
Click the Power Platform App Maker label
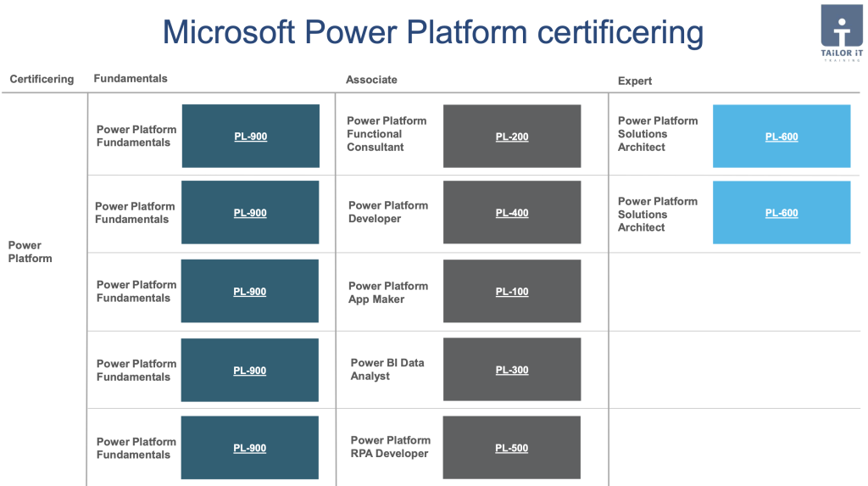pos(388,293)
